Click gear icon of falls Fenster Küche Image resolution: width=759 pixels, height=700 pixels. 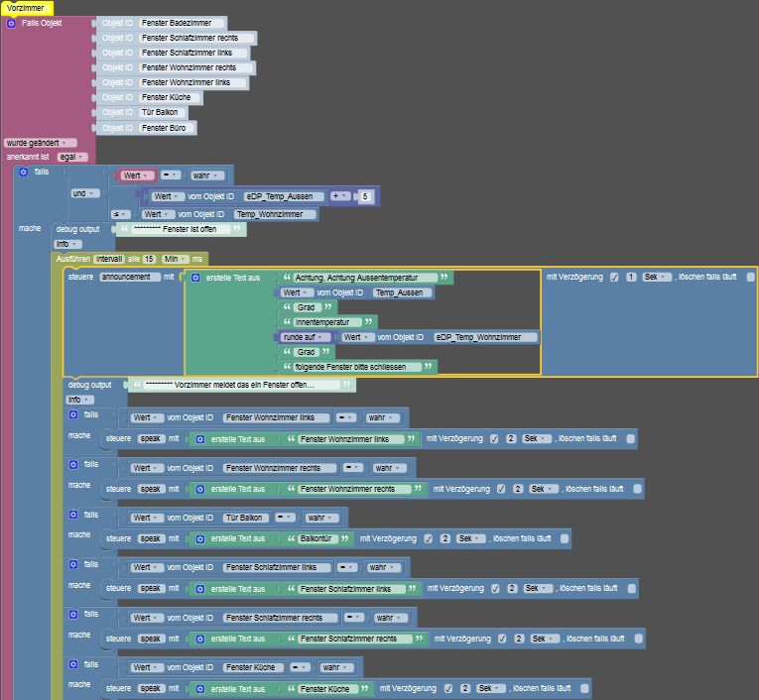pyautogui.click(x=73, y=664)
